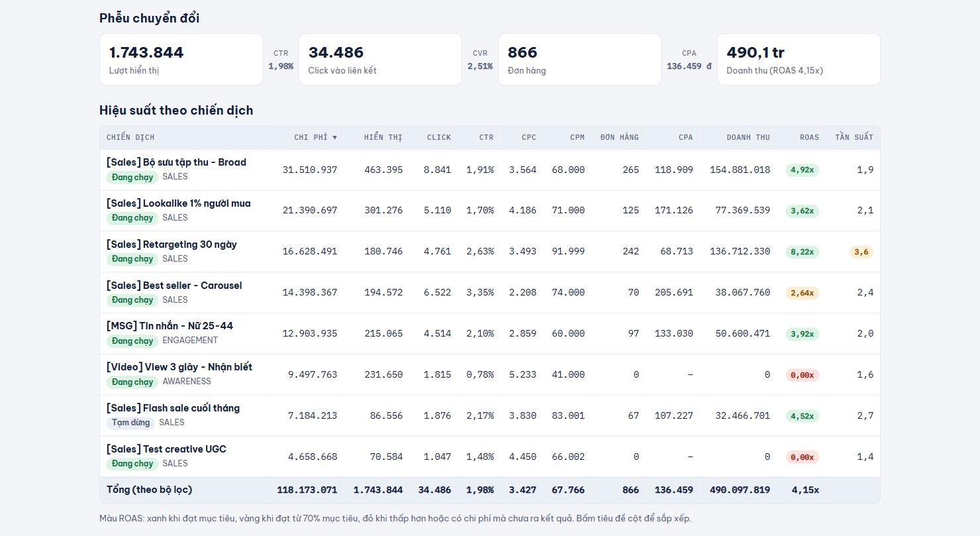Image resolution: width=980 pixels, height=536 pixels.
Task: Sort by the DOANH THU column header
Action: [748, 137]
